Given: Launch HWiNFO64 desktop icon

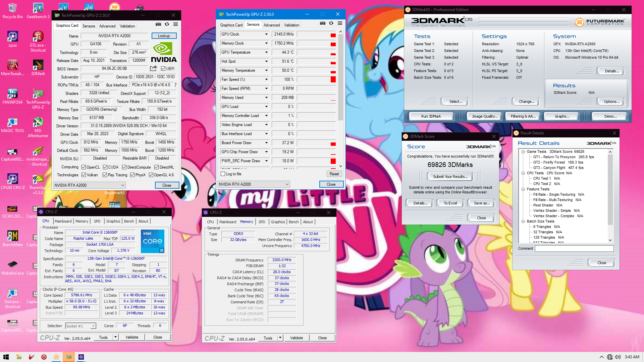Looking at the screenshot, I should coord(12,96).
